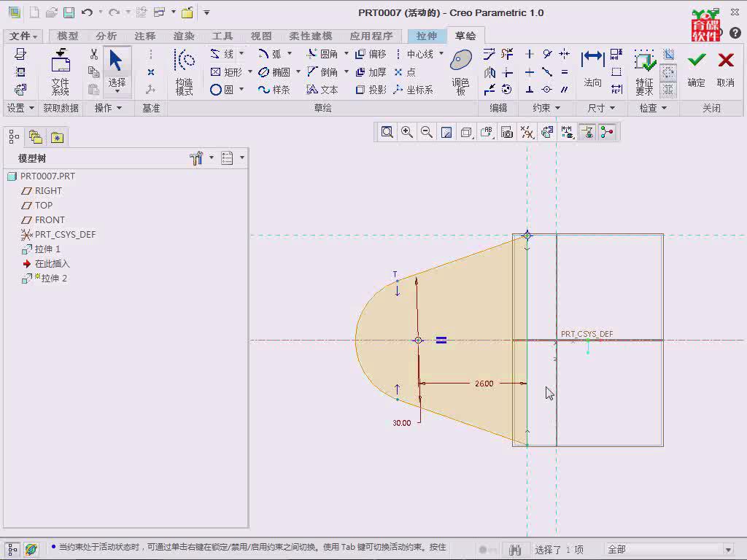
Task: Click the 26.00 dimension value
Action: (484, 384)
